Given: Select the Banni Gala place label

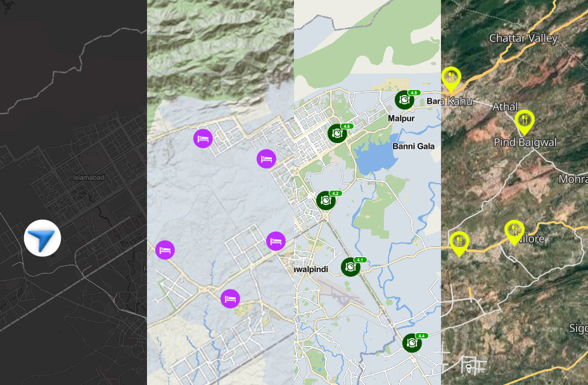Looking at the screenshot, I should (x=413, y=146).
